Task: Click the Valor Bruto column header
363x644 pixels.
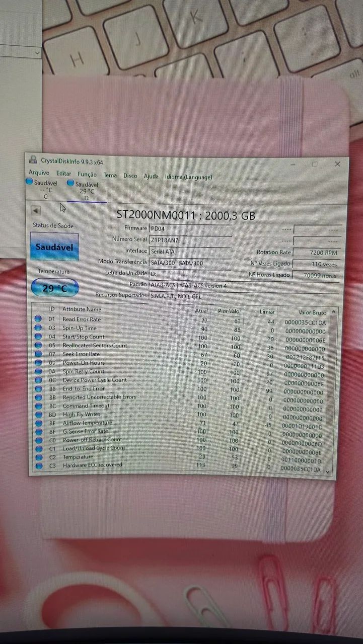Action: click(312, 313)
